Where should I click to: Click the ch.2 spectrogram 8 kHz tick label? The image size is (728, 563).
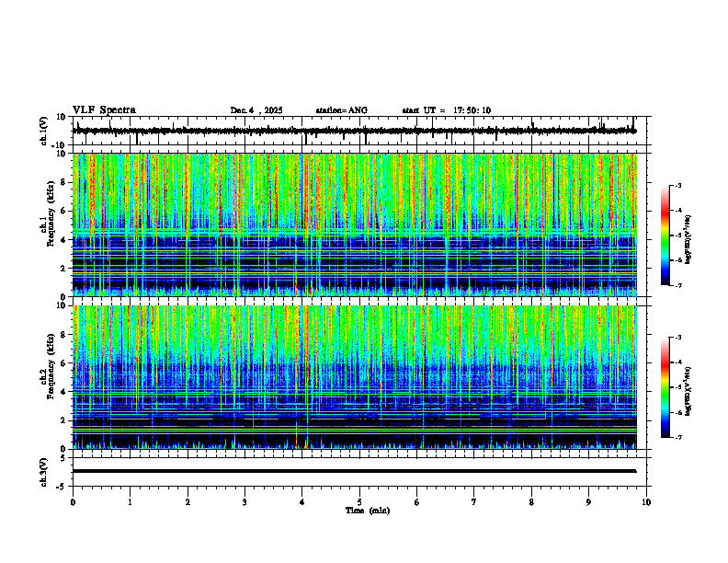click(x=63, y=335)
